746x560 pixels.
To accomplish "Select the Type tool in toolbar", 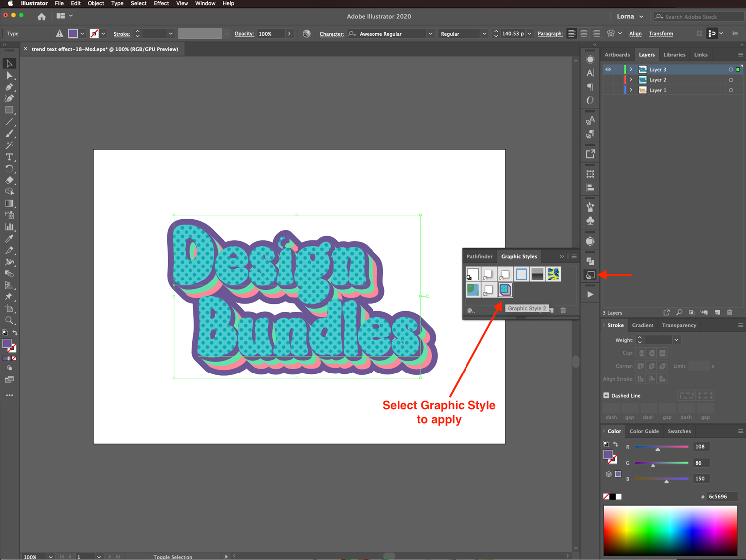I will coord(9,157).
